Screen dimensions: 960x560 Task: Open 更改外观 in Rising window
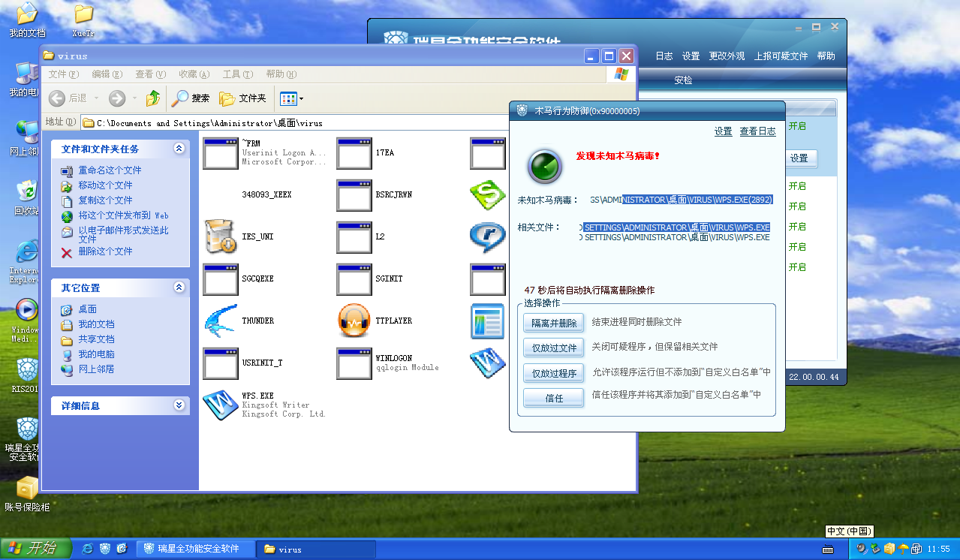point(727,56)
